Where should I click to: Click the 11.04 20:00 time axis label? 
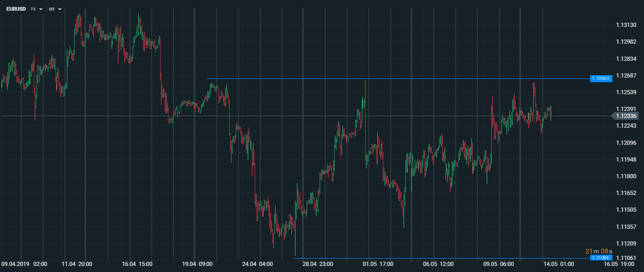pos(77,264)
